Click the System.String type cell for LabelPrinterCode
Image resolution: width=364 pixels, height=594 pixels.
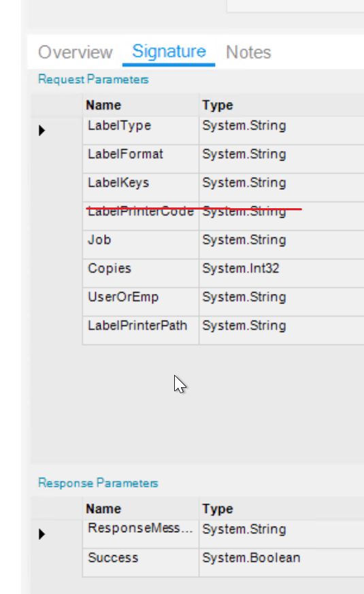282,216
